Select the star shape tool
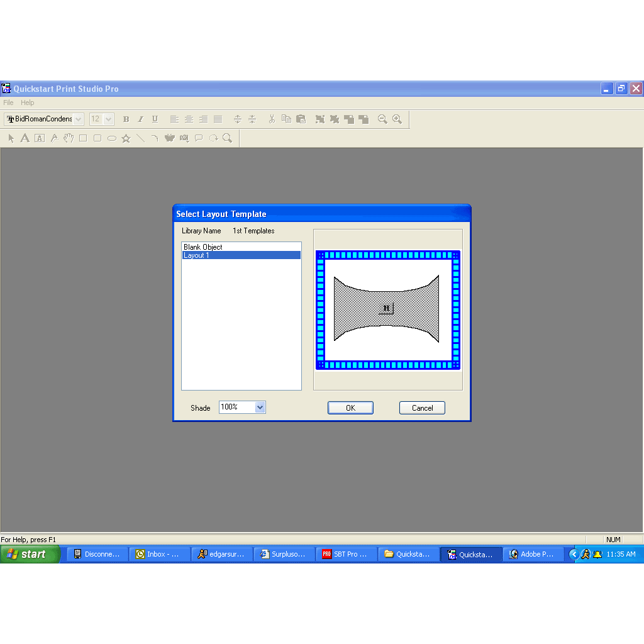Screen dimensions: 644x644 [126, 138]
